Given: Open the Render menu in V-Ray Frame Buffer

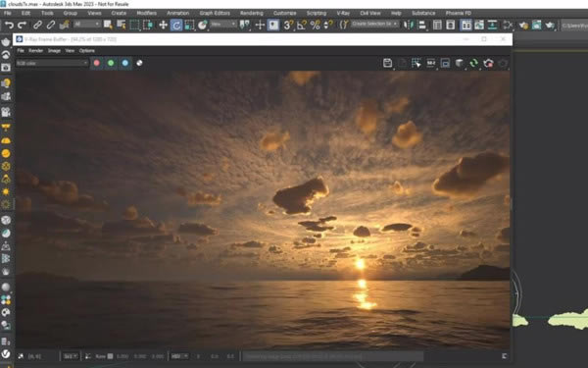Looking at the screenshot, I should [35, 51].
